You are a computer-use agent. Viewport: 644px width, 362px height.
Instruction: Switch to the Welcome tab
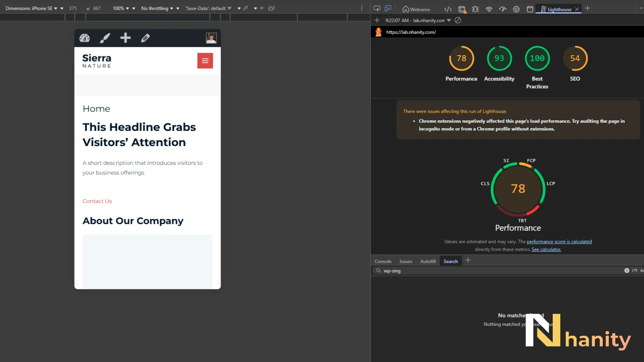pos(416,9)
